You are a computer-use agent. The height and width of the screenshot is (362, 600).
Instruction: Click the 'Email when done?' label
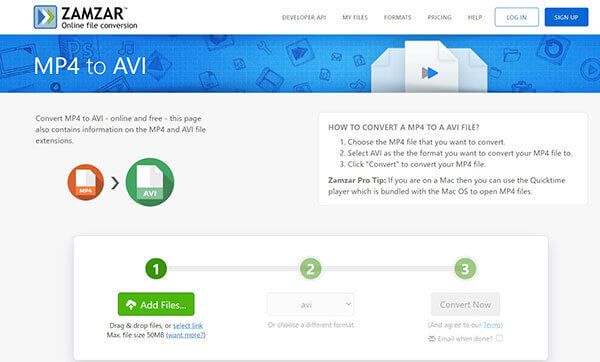point(465,339)
